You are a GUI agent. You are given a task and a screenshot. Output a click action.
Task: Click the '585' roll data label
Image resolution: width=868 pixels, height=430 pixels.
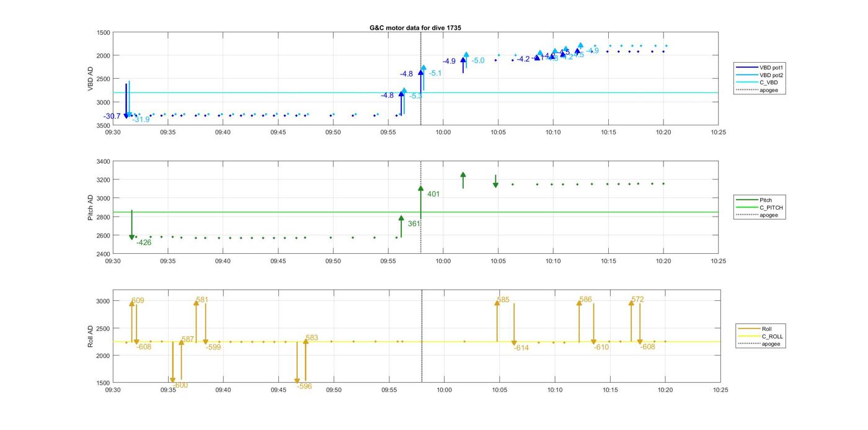503,300
